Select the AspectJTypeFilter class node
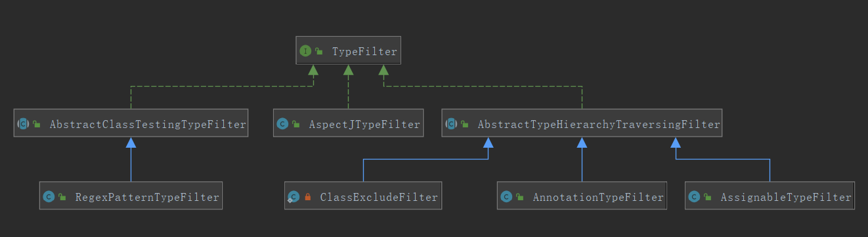Screen dimensions: 868x237 point(349,123)
